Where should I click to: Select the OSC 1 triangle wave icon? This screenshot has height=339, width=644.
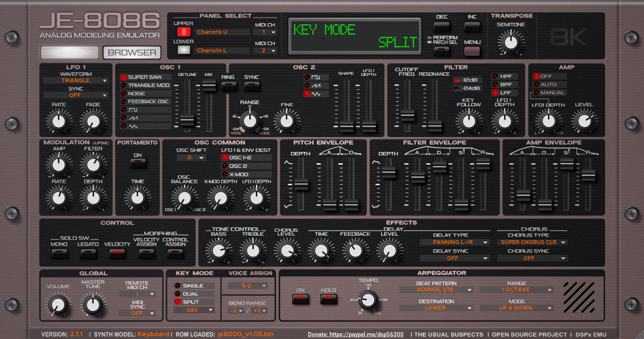133,126
